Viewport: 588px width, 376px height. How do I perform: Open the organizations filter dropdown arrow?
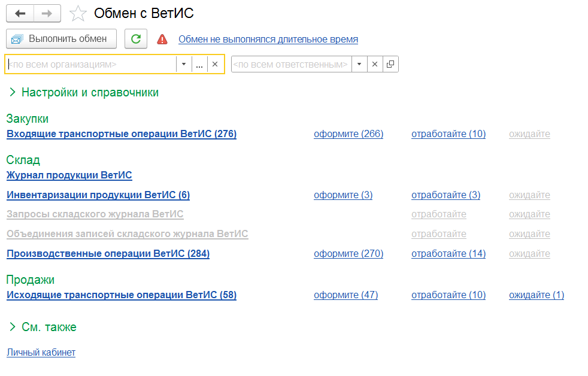point(184,64)
